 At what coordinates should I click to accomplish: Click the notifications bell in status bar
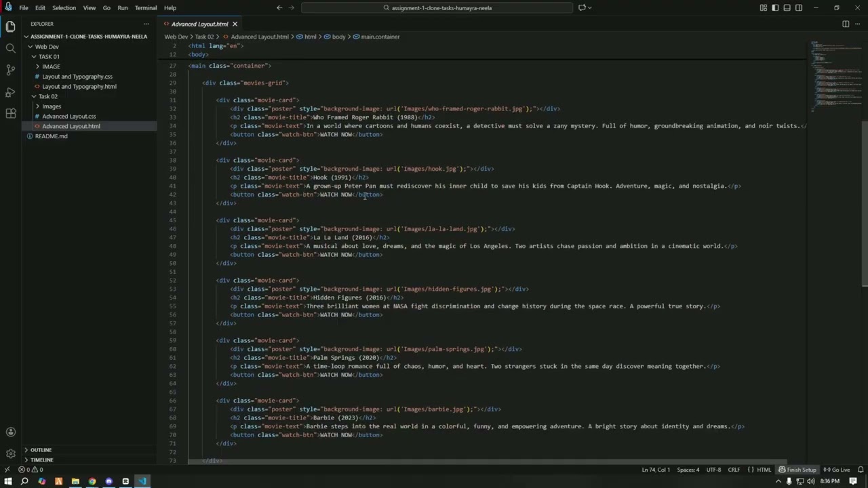pos(861,470)
